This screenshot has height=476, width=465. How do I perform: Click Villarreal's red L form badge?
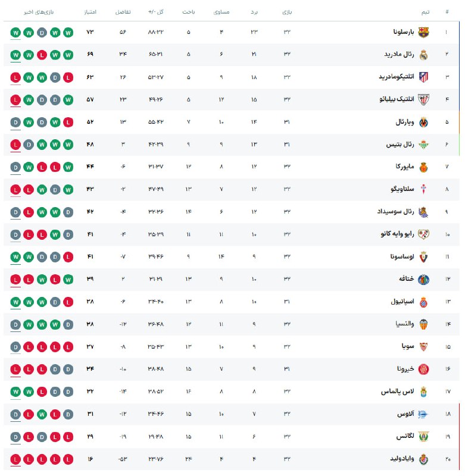(68, 122)
